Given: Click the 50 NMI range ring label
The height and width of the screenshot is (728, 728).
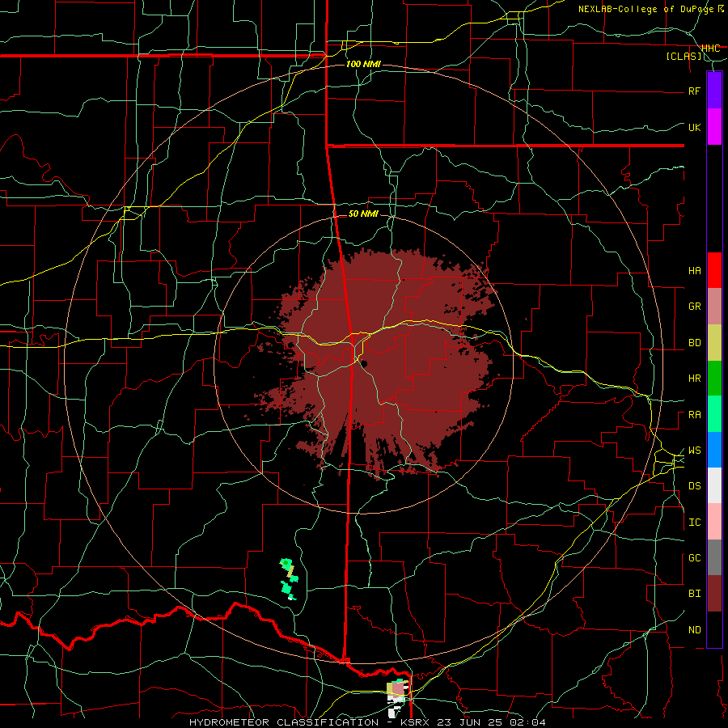Looking at the screenshot, I should click(363, 214).
